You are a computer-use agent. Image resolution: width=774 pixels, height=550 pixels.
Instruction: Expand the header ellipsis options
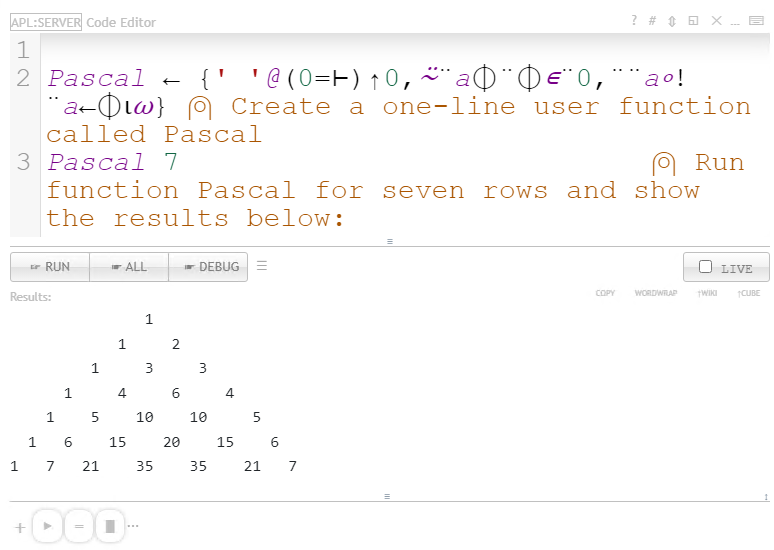[735, 21]
